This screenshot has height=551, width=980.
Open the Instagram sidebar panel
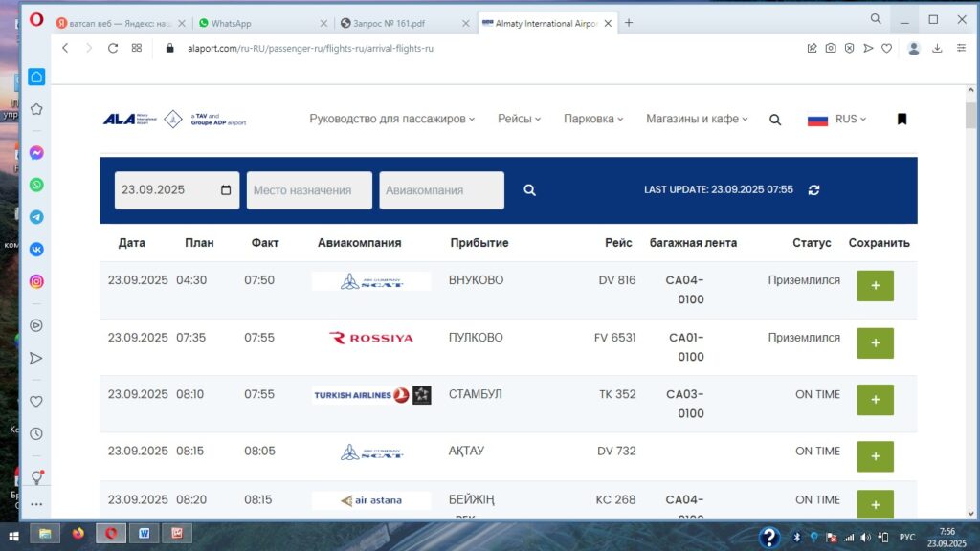pos(36,281)
